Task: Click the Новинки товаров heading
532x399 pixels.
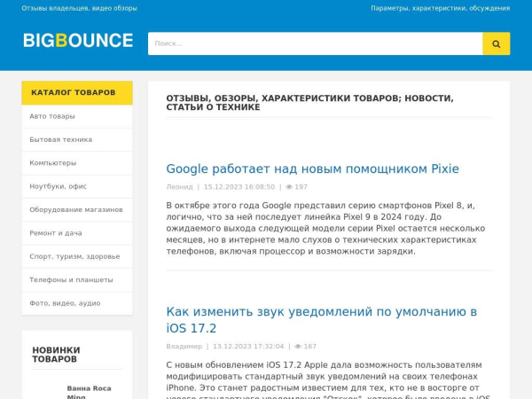Action: [x=56, y=354]
